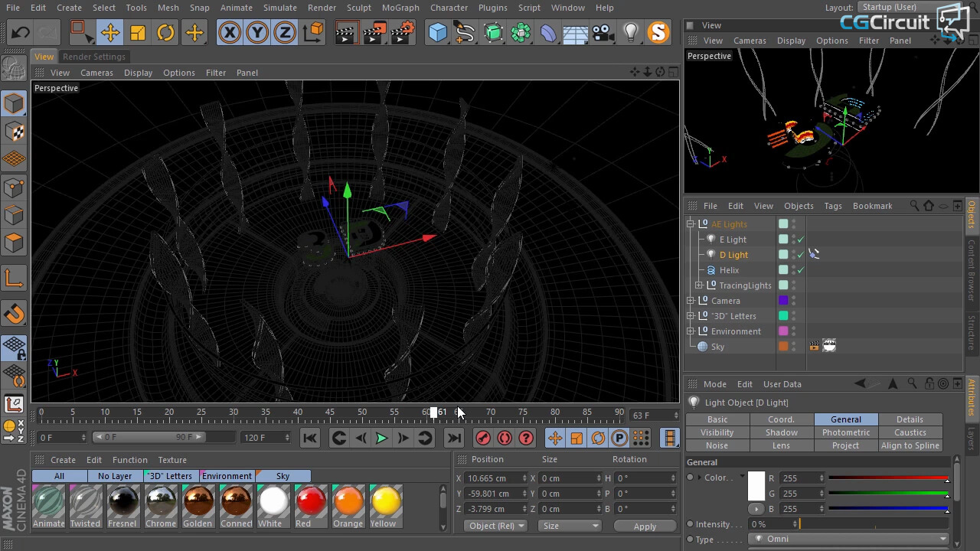Open the MoGraph menu
This screenshot has width=980, height=551.
pyautogui.click(x=400, y=8)
